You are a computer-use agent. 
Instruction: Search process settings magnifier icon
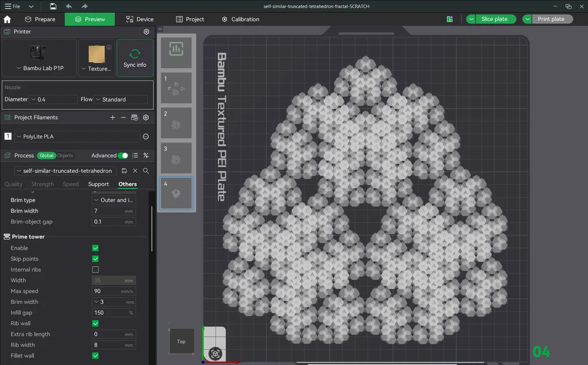pos(146,171)
